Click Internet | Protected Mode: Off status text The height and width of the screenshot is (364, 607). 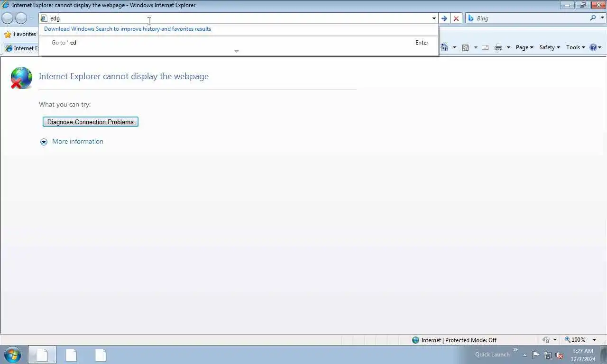coord(459,340)
